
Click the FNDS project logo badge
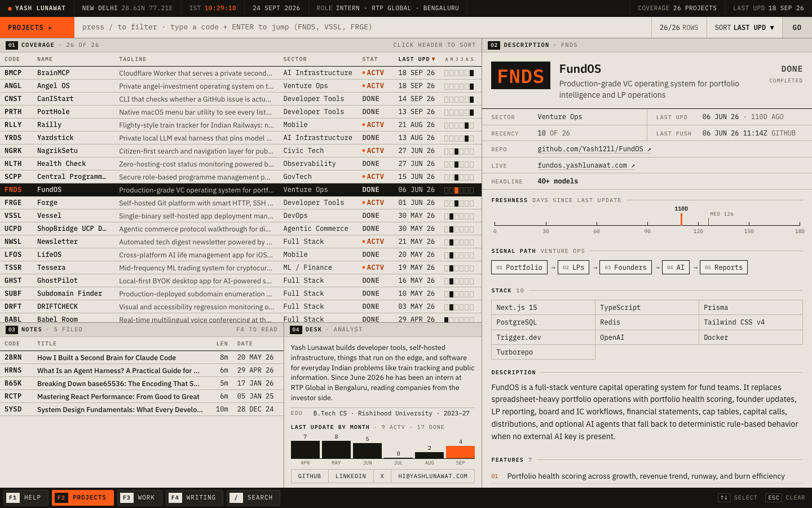[x=520, y=76]
